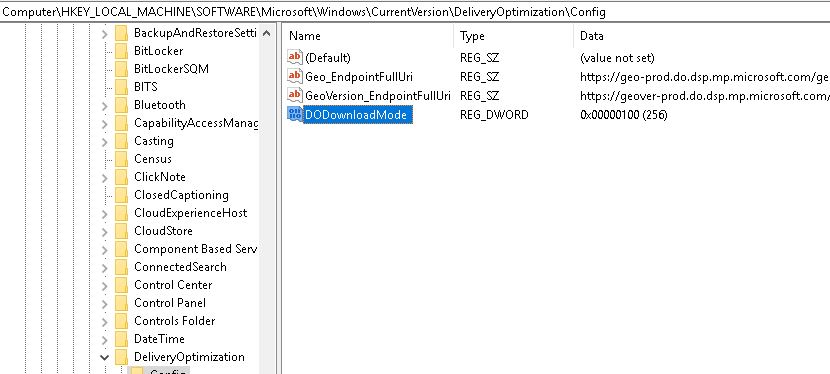Click the 0x00000100 (256) data cell
The height and width of the screenshot is (374, 830).
[624, 114]
